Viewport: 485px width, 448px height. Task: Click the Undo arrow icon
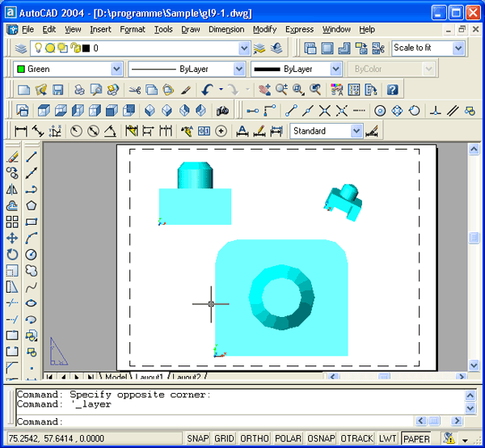208,90
